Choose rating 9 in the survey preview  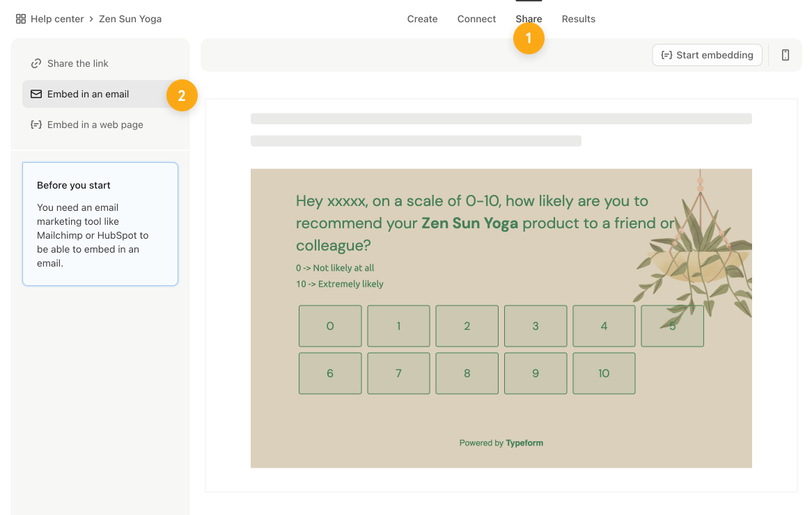[x=536, y=374]
